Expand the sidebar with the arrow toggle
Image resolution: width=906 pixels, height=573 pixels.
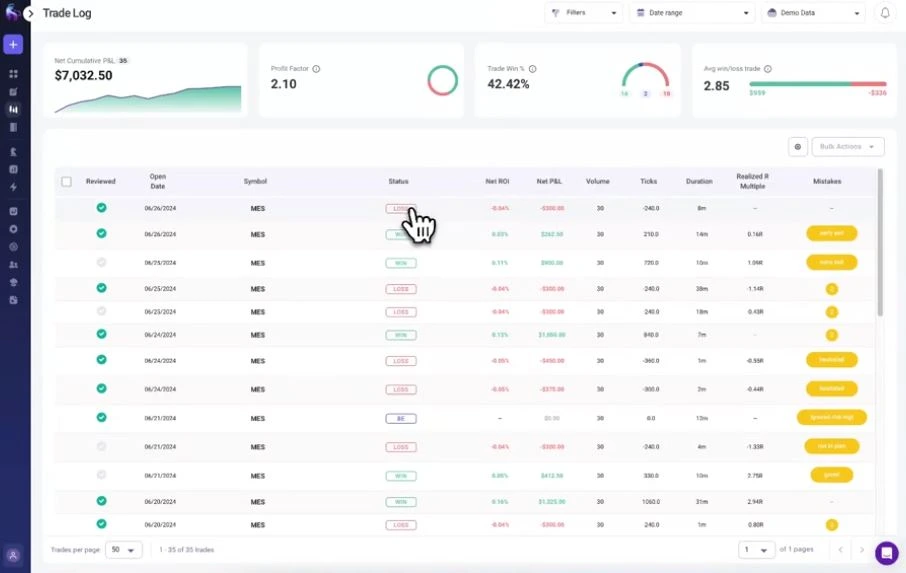tap(29, 13)
